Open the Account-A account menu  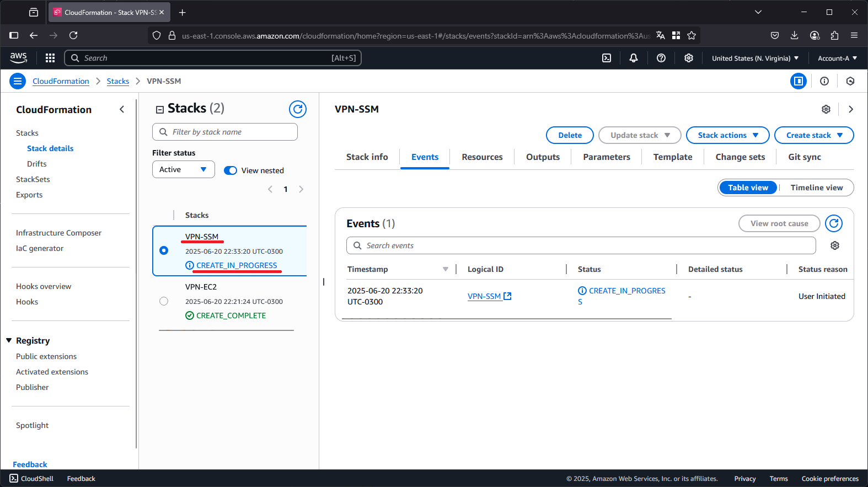(x=837, y=58)
